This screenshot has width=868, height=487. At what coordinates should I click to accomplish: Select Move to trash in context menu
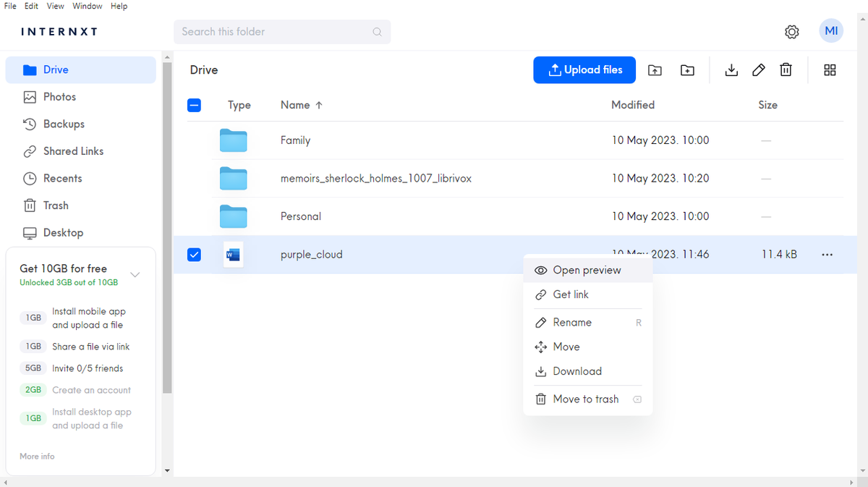586,399
